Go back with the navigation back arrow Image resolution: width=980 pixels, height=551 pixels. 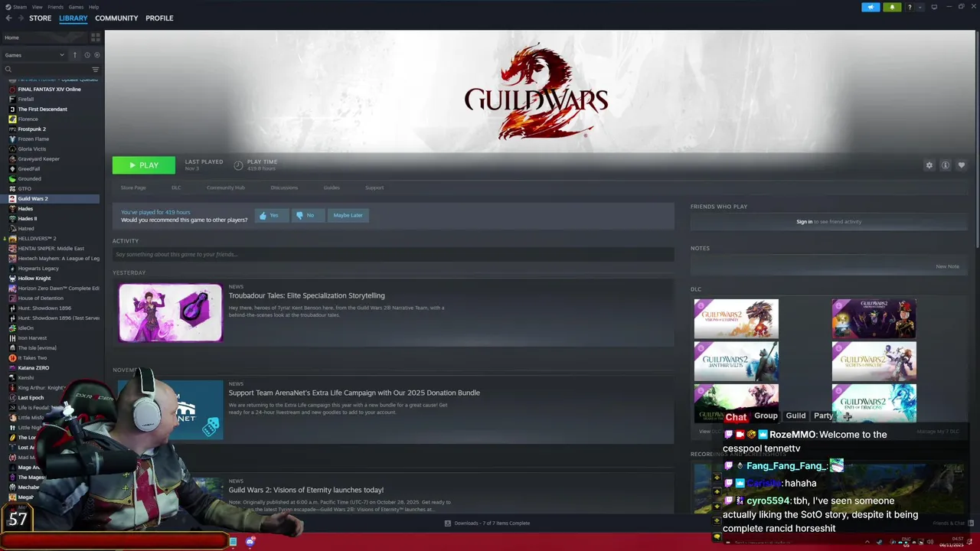[x=8, y=18]
